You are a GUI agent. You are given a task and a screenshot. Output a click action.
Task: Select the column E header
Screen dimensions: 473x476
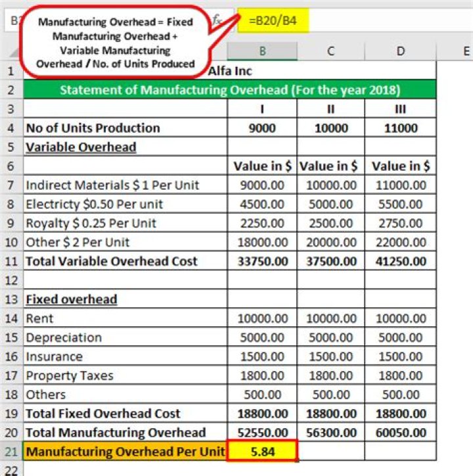coord(460,51)
